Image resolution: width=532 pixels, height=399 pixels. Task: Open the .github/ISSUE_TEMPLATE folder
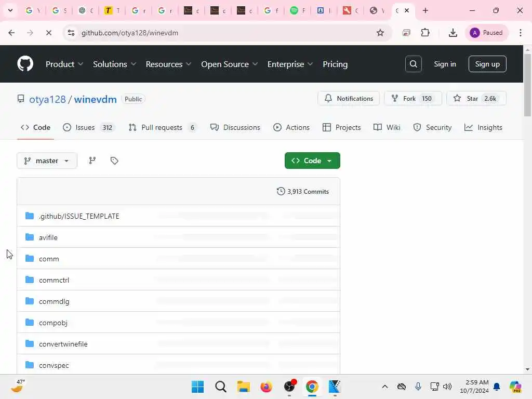point(79,216)
